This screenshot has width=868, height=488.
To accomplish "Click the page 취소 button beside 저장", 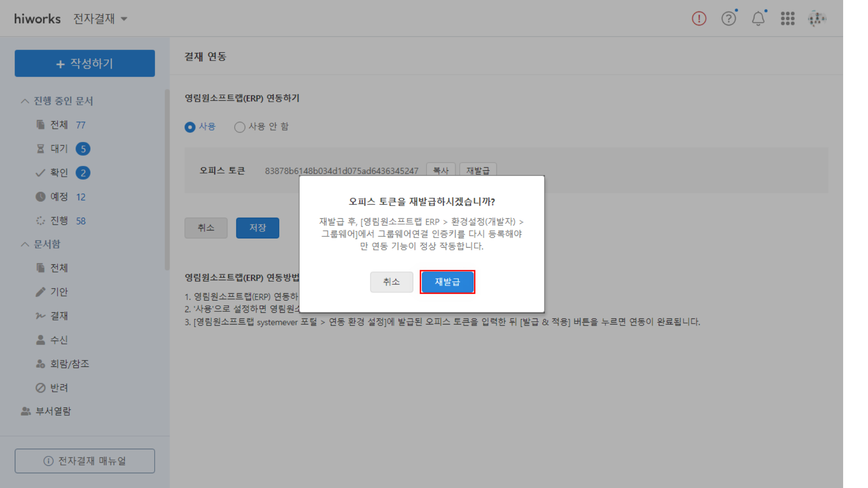I will click(206, 228).
